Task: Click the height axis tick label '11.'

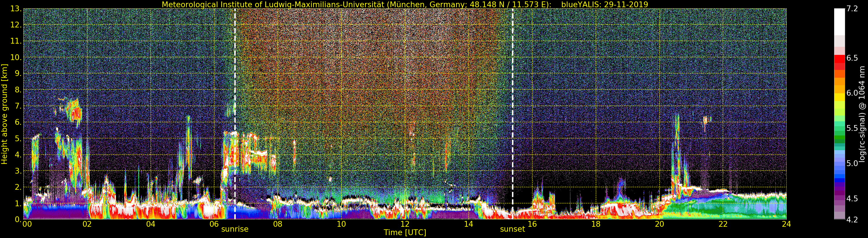Action: pyautogui.click(x=16, y=41)
